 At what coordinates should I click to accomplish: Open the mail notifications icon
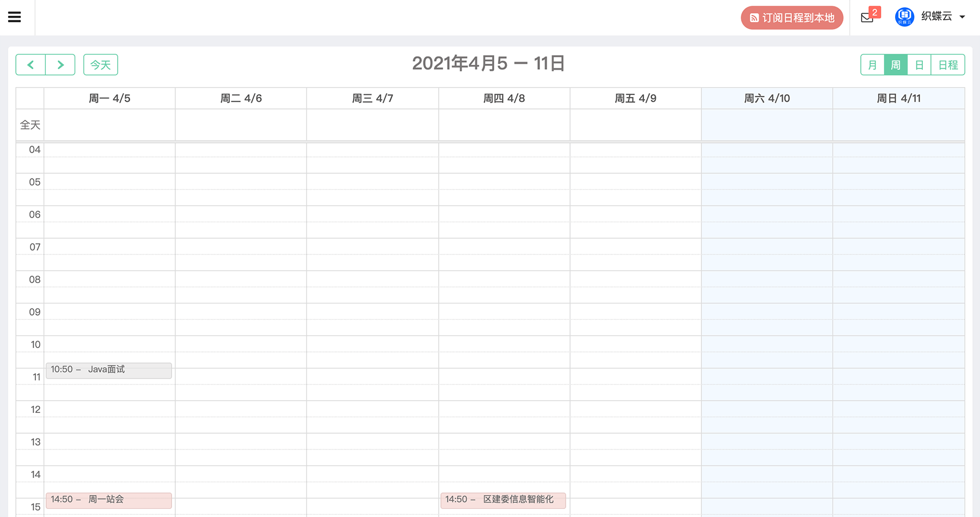867,18
